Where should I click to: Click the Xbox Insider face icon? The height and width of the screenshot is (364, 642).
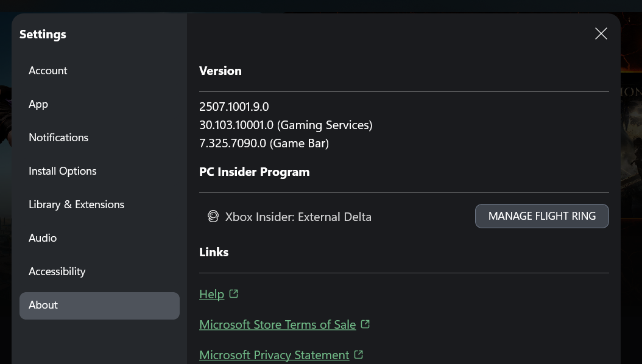click(x=213, y=216)
